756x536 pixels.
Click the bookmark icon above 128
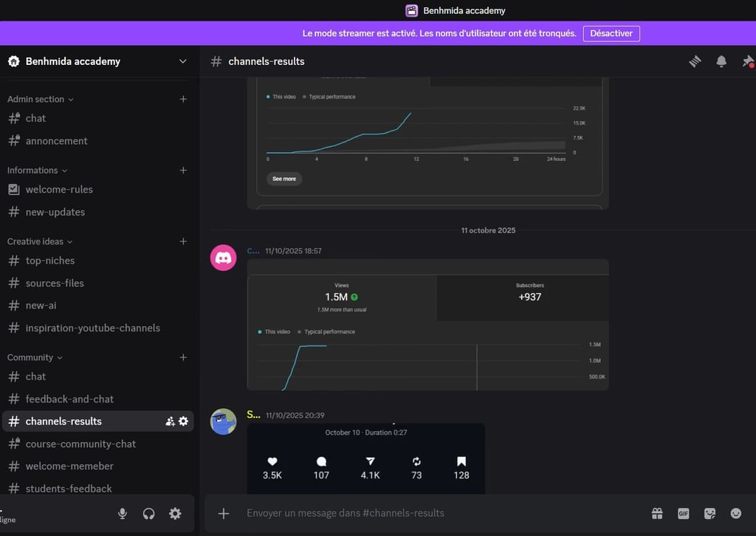click(x=461, y=461)
